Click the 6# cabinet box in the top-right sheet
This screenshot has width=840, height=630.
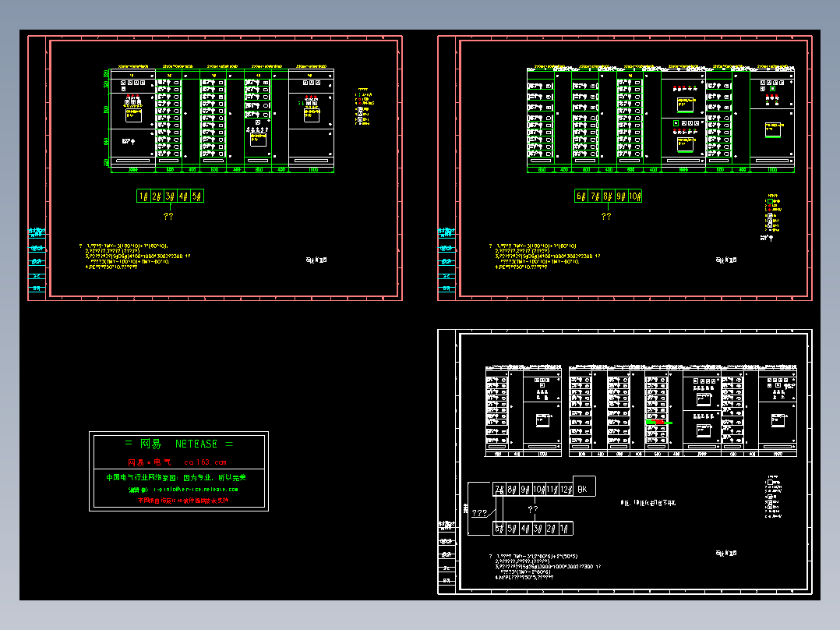click(581, 196)
